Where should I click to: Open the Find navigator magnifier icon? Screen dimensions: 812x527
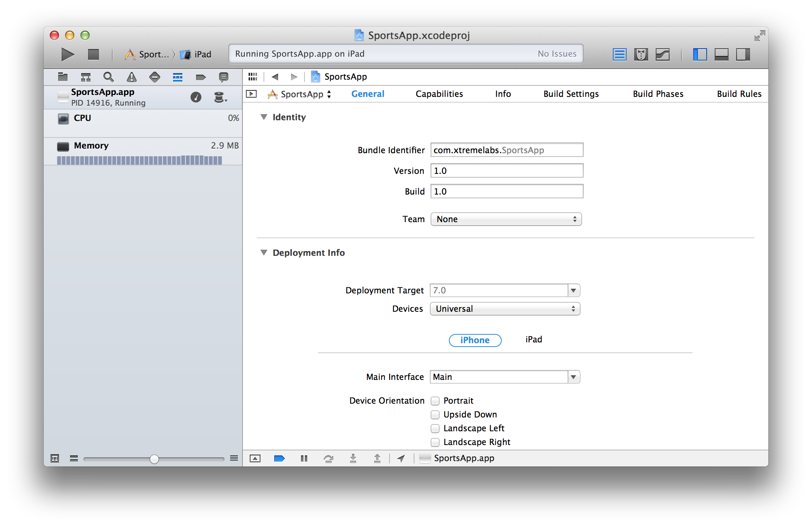pos(108,77)
